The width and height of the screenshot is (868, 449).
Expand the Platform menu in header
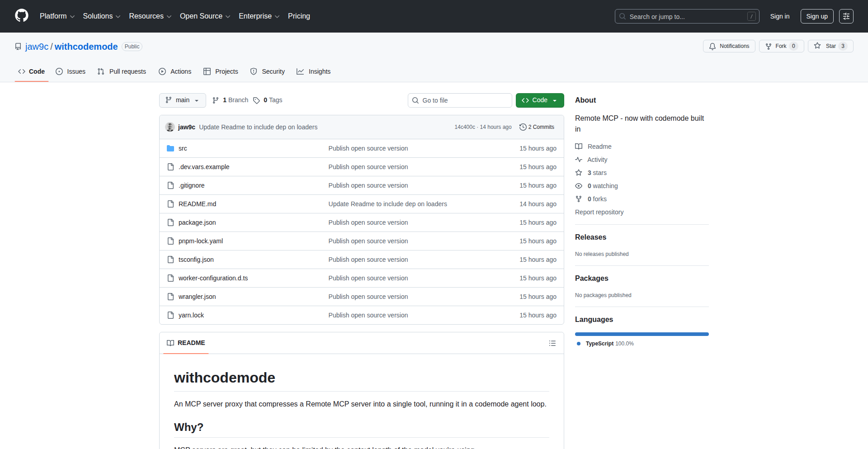(x=57, y=16)
